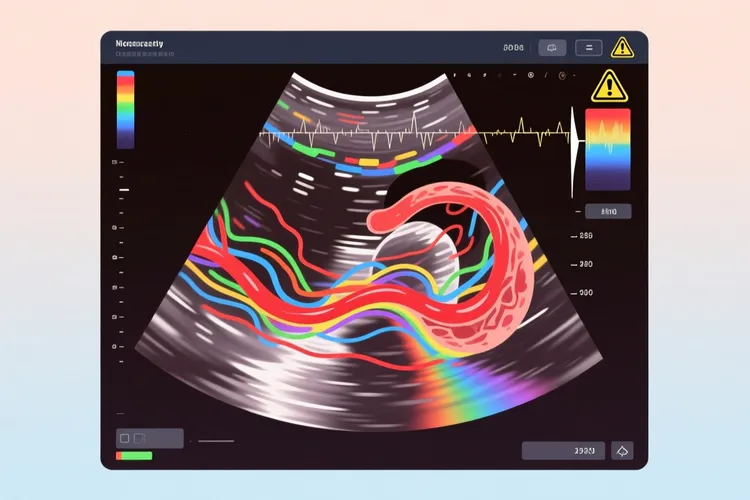Click the right rainbow spectrum waveform panel
750x500 pixels.
(x=607, y=148)
